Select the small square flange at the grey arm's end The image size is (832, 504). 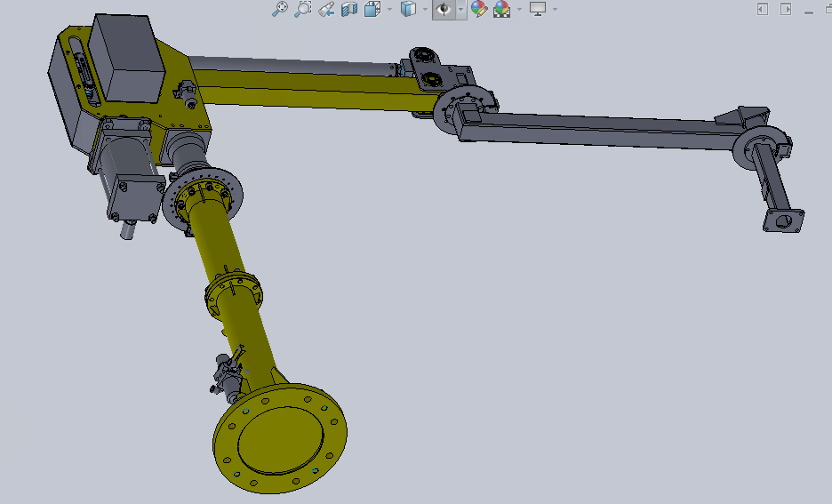click(x=784, y=220)
